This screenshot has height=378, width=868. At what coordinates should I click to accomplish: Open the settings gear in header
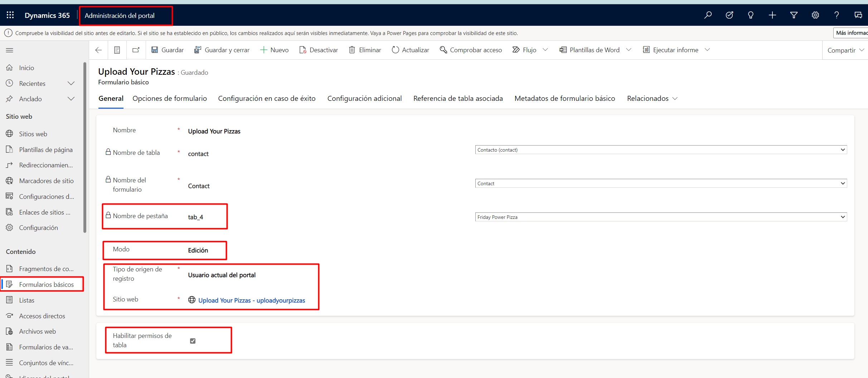click(815, 15)
